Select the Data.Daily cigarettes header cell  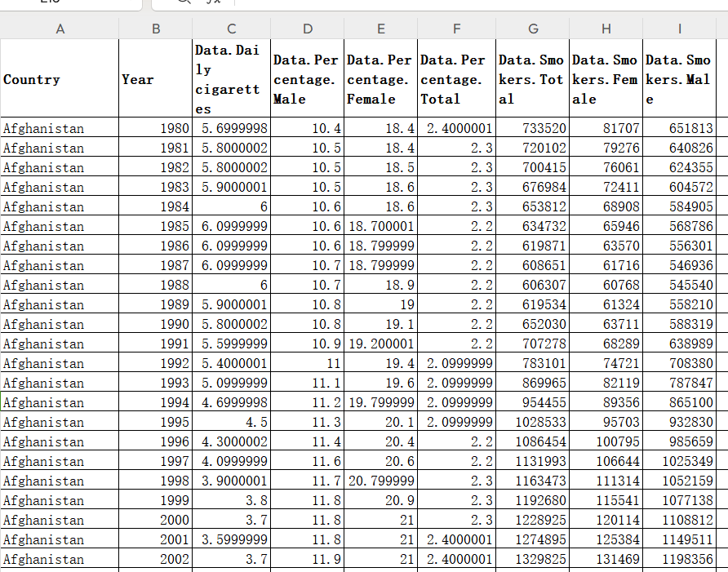click(231, 78)
